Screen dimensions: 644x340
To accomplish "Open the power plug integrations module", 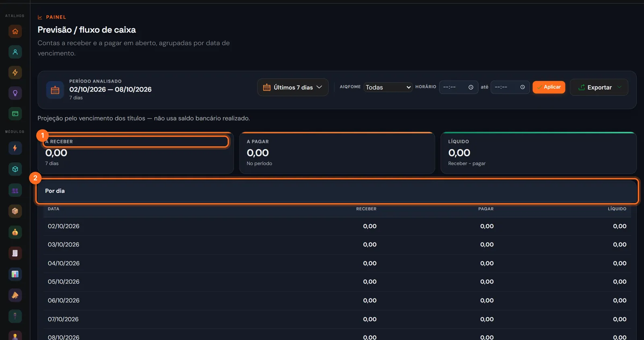I will click(15, 316).
